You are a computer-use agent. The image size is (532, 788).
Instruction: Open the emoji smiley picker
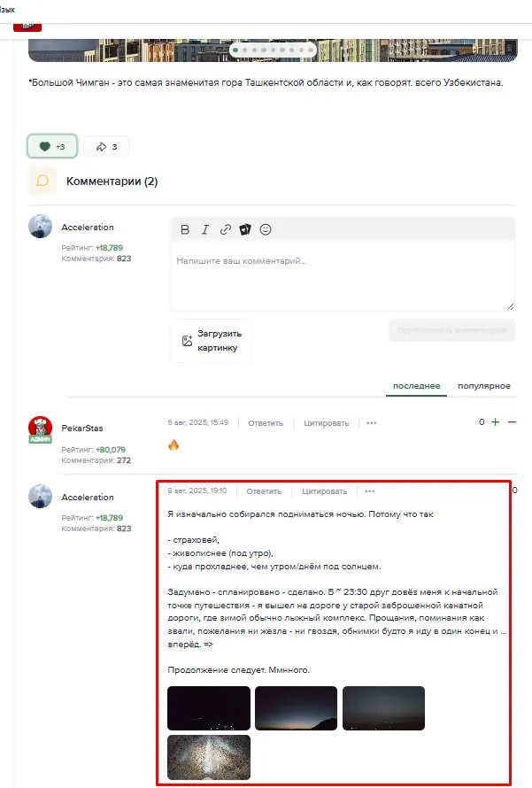point(266,229)
